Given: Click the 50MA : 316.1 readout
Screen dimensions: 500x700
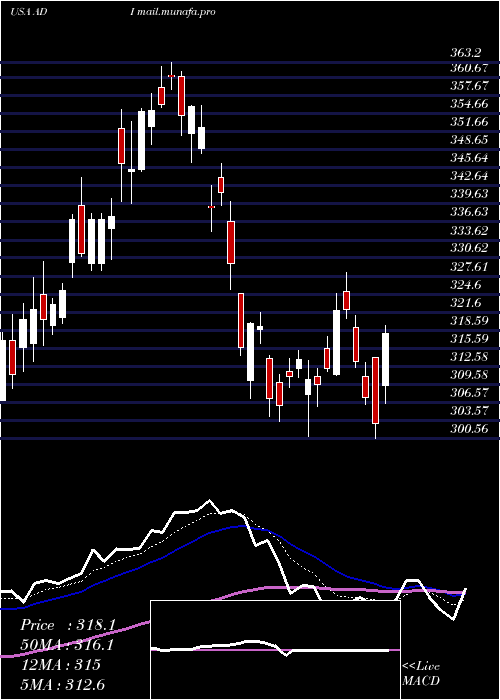Looking at the screenshot, I should click(x=67, y=645).
